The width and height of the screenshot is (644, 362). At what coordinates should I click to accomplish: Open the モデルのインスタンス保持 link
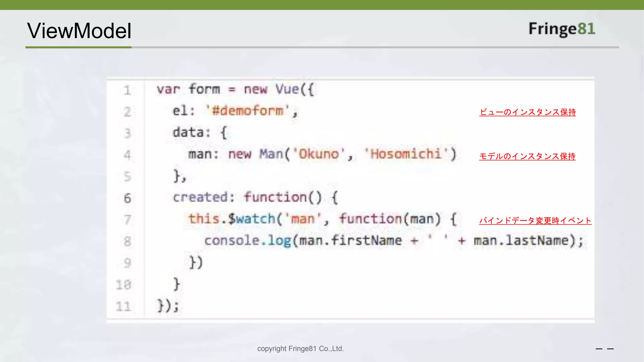(527, 156)
